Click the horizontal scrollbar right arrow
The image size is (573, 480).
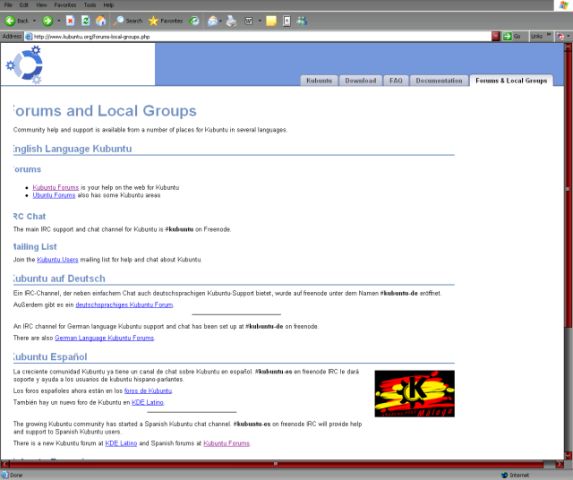[x=559, y=464]
